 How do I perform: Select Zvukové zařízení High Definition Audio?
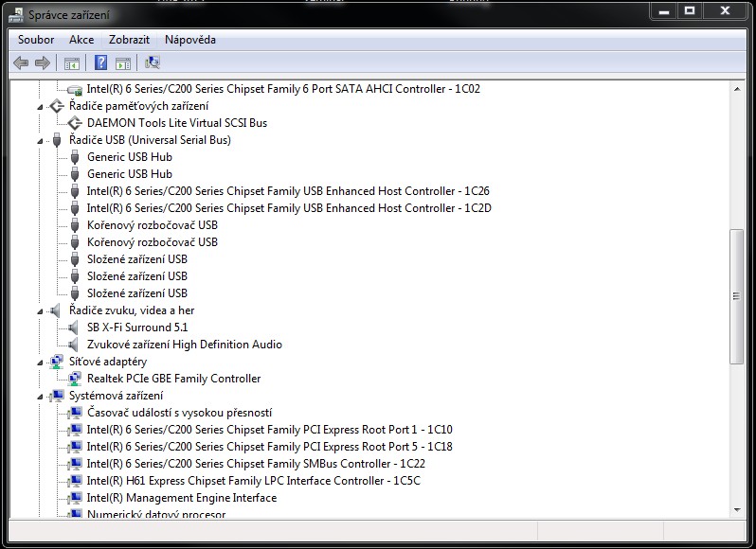coord(184,345)
